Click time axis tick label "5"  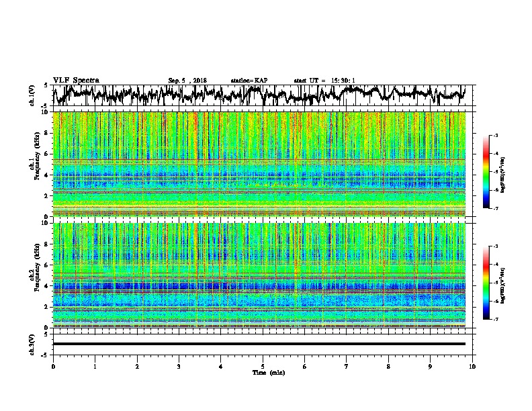263,367
